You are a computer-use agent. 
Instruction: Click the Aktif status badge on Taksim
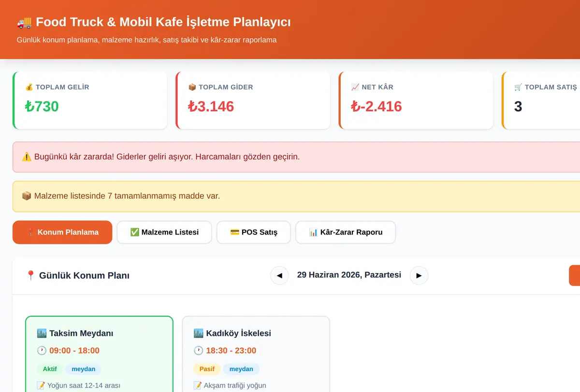(x=50, y=369)
